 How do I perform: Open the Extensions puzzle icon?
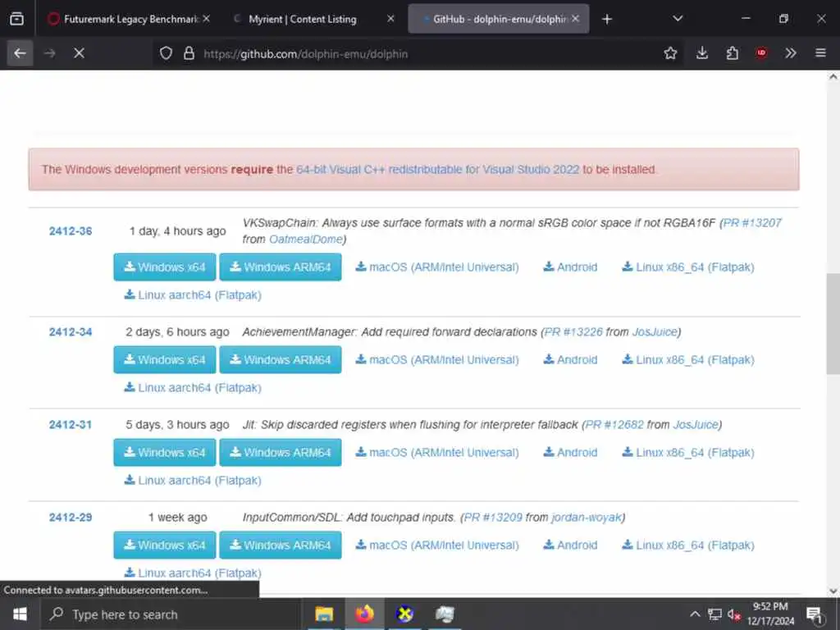click(732, 53)
